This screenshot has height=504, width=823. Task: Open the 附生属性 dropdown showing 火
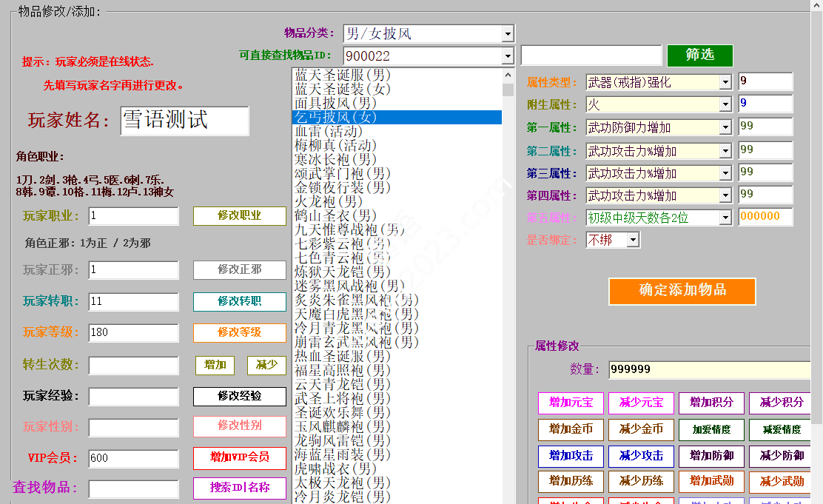[x=725, y=105]
